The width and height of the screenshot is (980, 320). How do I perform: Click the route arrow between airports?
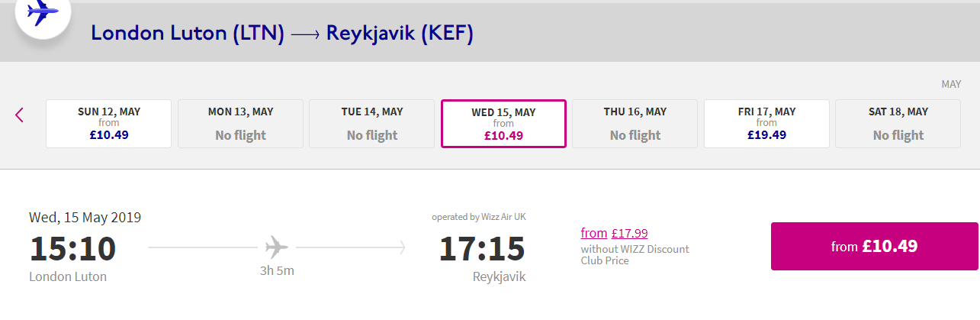click(x=304, y=34)
